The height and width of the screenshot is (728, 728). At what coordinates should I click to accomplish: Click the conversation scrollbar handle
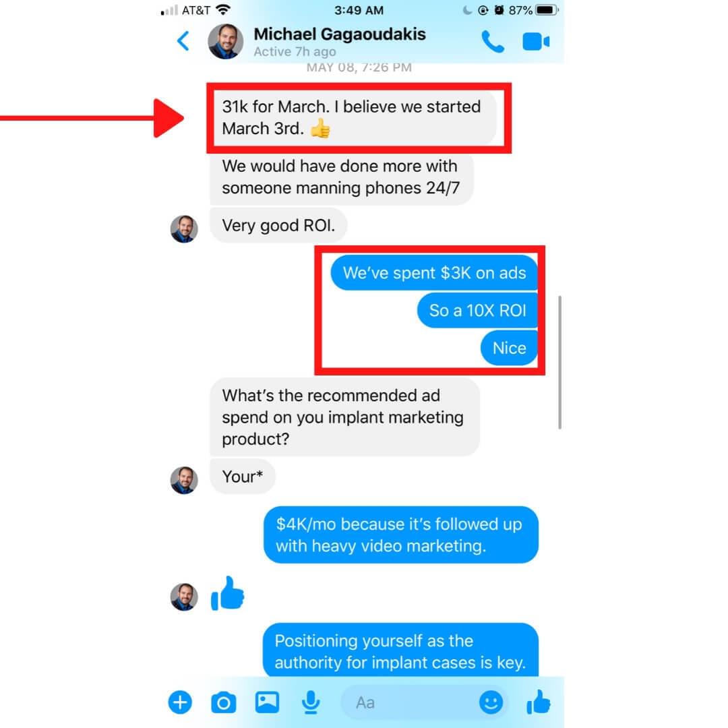[x=559, y=362]
